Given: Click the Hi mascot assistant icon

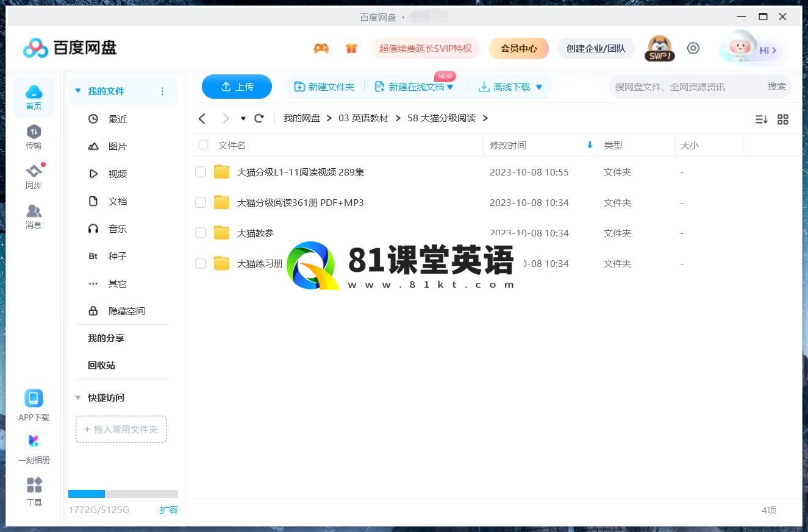Looking at the screenshot, I should coord(753,48).
